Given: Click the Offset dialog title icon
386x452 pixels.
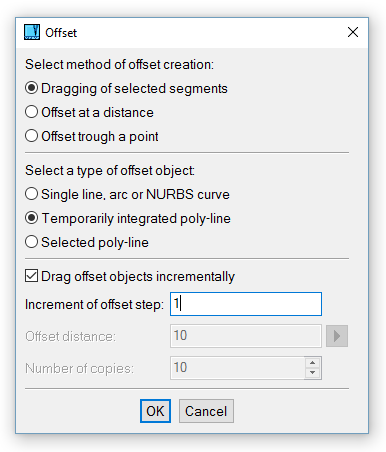Looking at the screenshot, I should (32, 32).
